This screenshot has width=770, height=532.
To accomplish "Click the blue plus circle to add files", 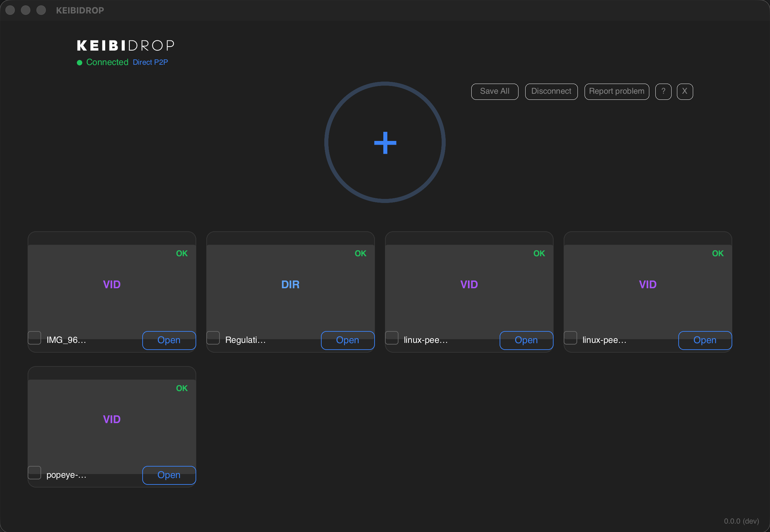I will [385, 143].
